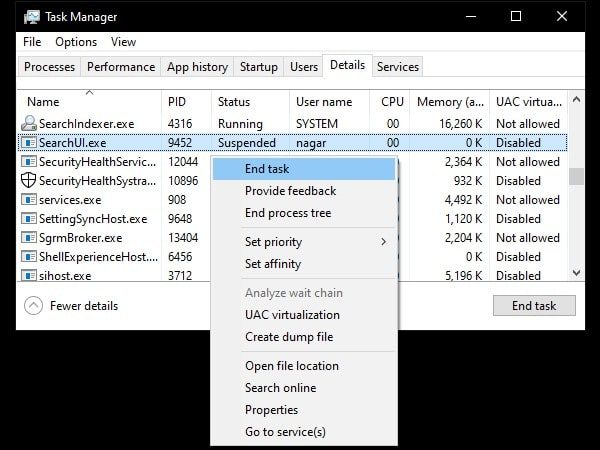Click the nagar user name cell
Image resolution: width=600 pixels, height=450 pixels.
click(x=311, y=143)
